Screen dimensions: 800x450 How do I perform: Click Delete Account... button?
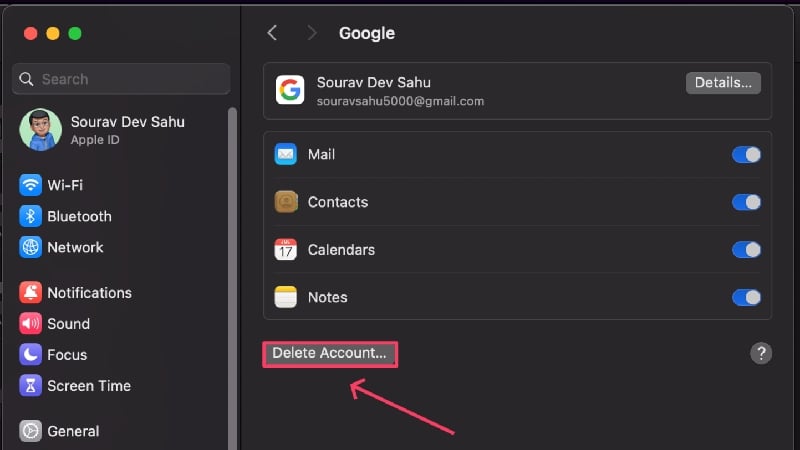pos(330,354)
